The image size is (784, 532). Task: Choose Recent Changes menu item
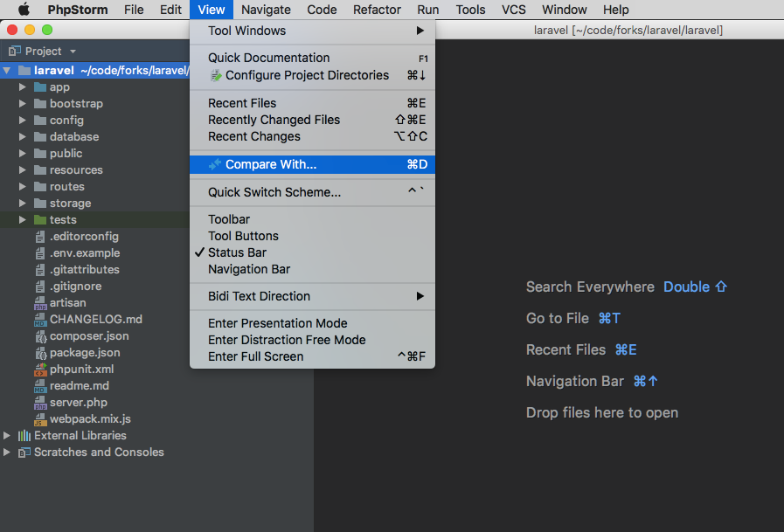coord(312,136)
